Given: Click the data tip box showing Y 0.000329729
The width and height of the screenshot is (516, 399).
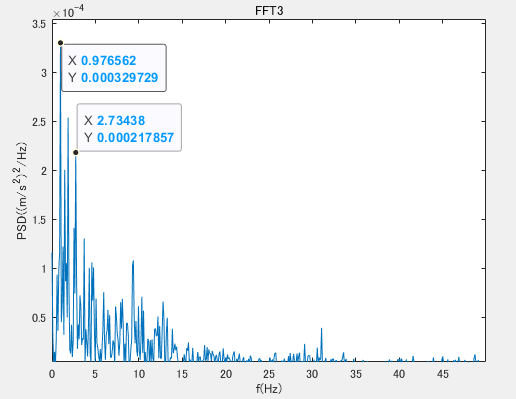Looking at the screenshot, I should (114, 68).
